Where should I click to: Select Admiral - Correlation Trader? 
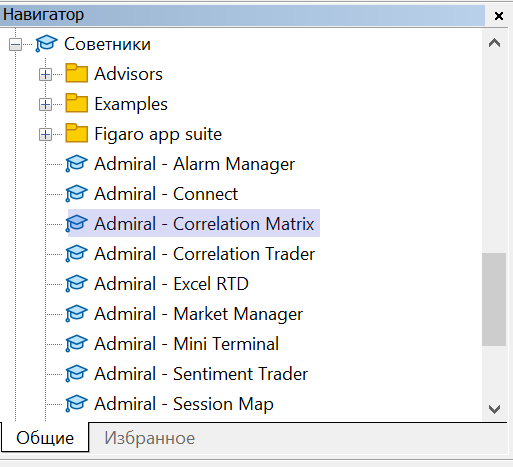point(204,254)
